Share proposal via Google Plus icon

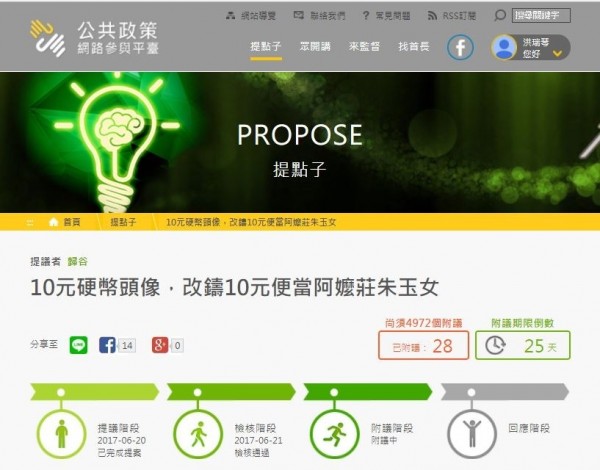click(x=160, y=345)
